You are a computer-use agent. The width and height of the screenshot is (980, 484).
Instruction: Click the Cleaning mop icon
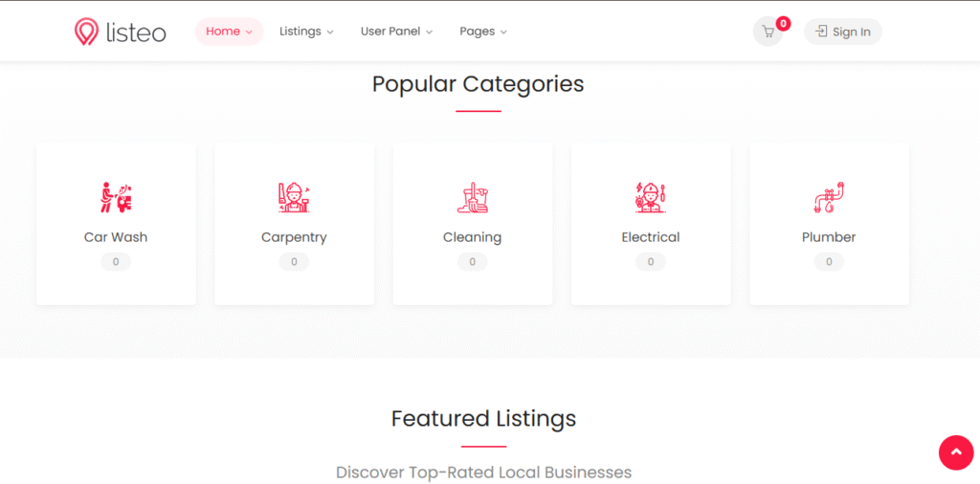coord(472,197)
